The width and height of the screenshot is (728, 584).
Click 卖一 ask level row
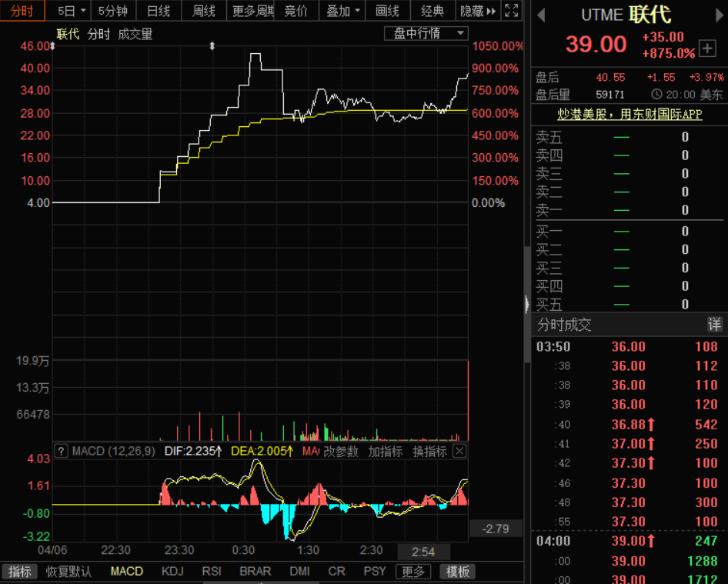[629, 210]
